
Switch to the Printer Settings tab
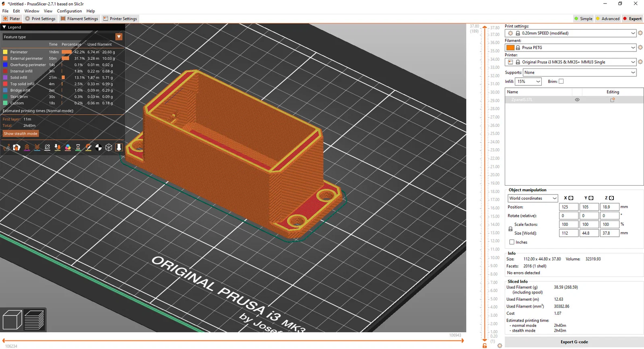[120, 19]
